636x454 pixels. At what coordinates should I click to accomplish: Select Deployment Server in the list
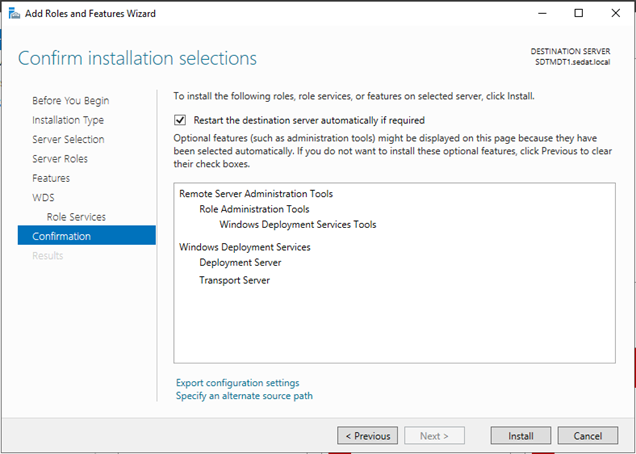point(240,263)
